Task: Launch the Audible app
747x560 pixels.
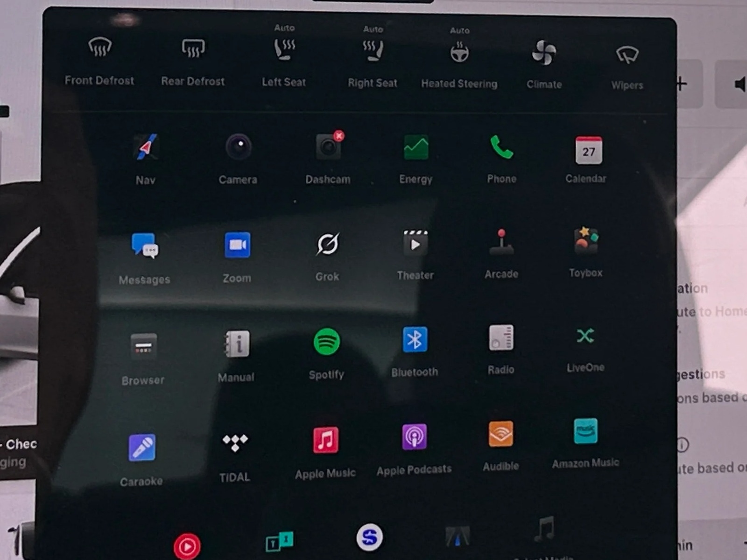Action: click(x=501, y=434)
